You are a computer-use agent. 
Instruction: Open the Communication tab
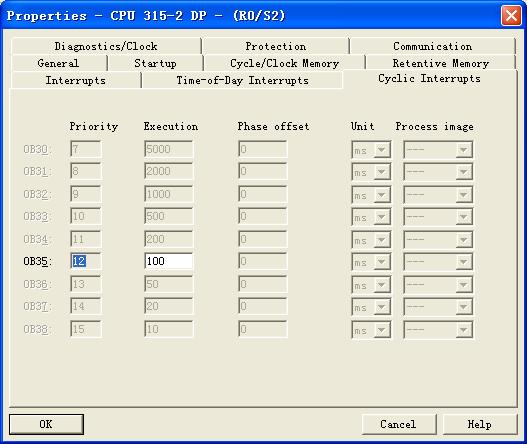433,46
